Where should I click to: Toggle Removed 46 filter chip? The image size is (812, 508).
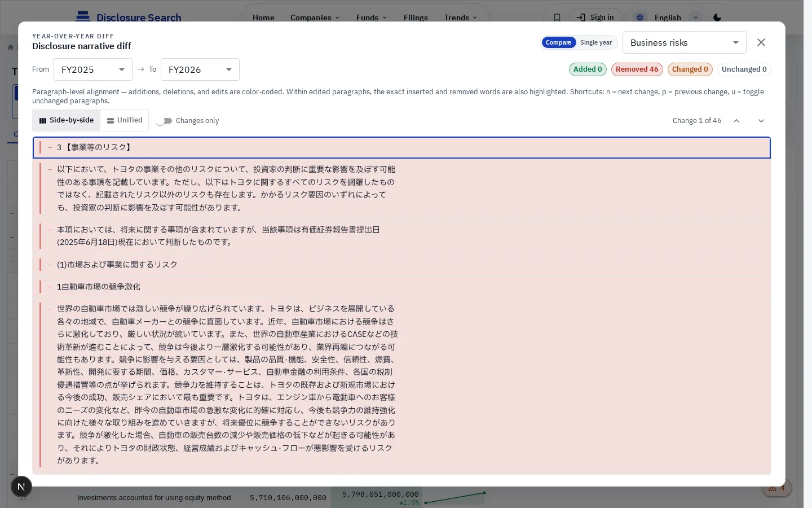(x=637, y=69)
